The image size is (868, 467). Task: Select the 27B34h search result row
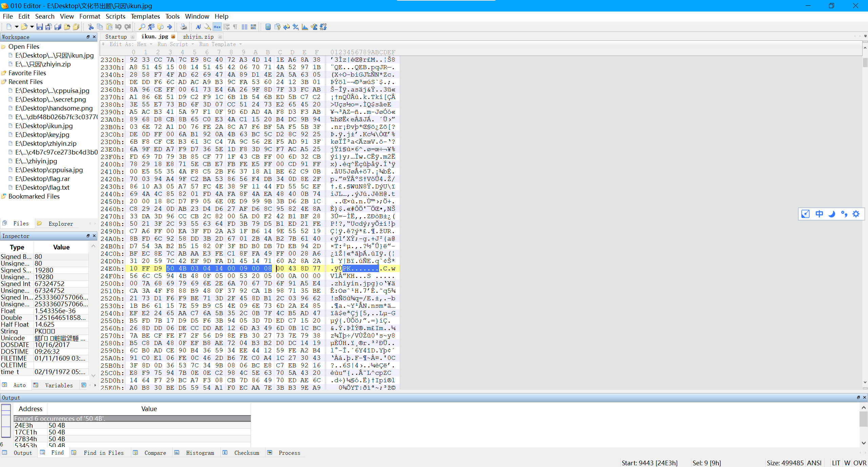(26, 439)
